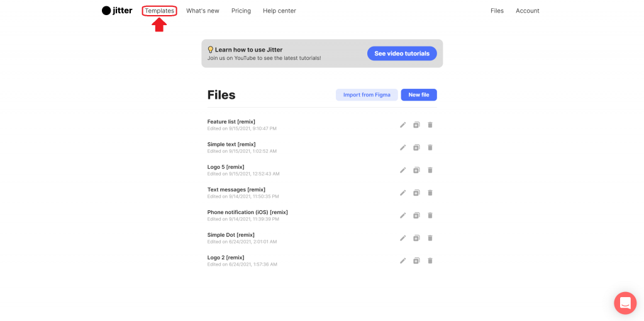
Task: Rename the Feature list [remix] file with pencil icon
Action: pyautogui.click(x=403, y=125)
